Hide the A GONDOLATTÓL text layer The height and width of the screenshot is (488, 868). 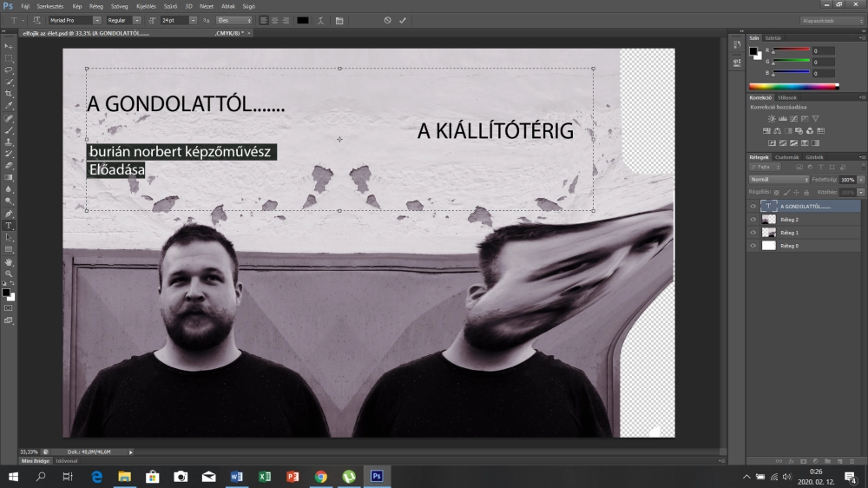click(x=753, y=207)
